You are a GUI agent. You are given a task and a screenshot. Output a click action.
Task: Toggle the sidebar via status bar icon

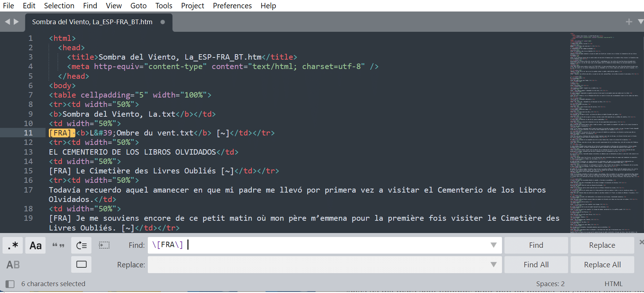pos(10,284)
